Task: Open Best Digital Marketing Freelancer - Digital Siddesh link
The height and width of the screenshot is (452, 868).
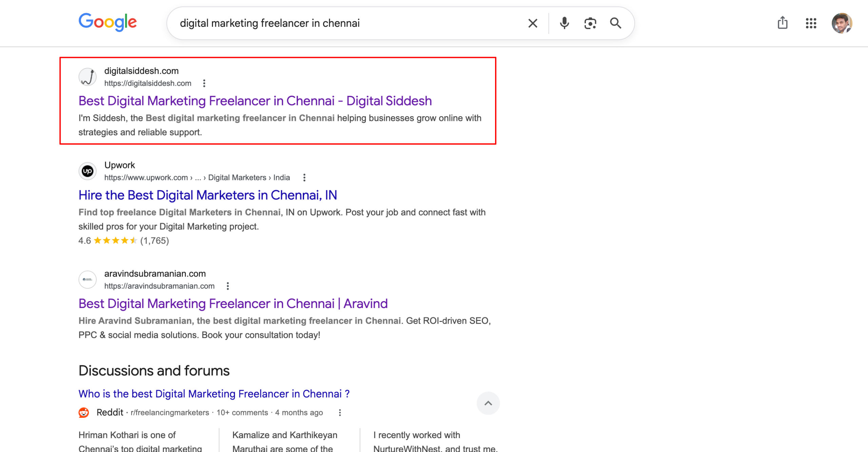Action: (x=255, y=101)
